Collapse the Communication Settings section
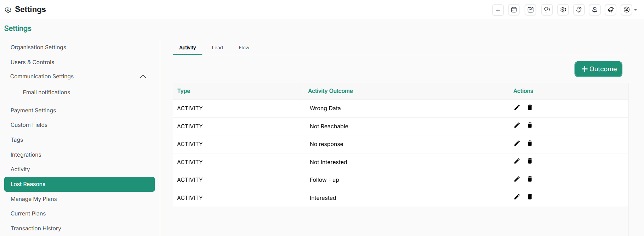This screenshot has width=644, height=236. coord(142,77)
